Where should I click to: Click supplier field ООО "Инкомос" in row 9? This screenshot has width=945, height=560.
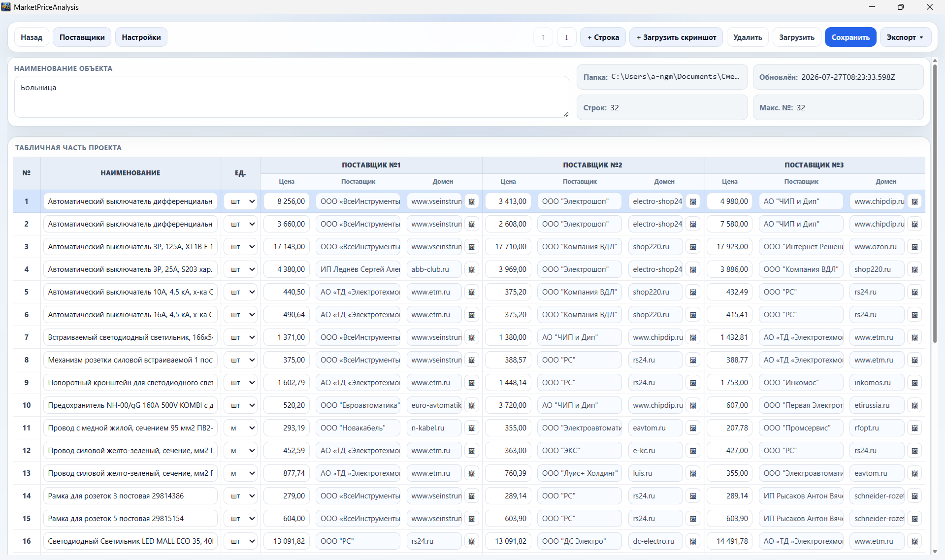pyautogui.click(x=801, y=383)
